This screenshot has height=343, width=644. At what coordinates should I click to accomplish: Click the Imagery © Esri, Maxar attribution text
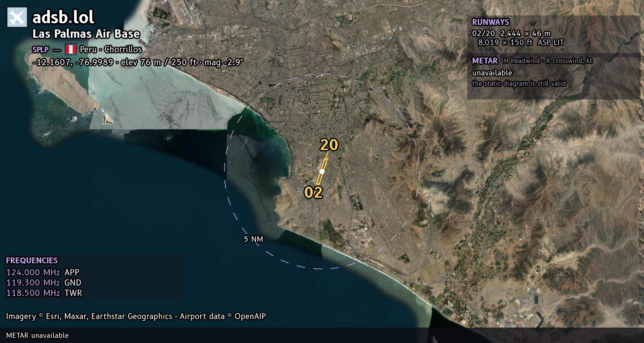point(136,316)
